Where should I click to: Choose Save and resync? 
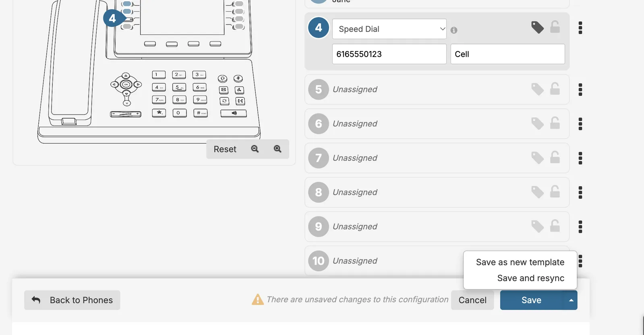tap(531, 278)
